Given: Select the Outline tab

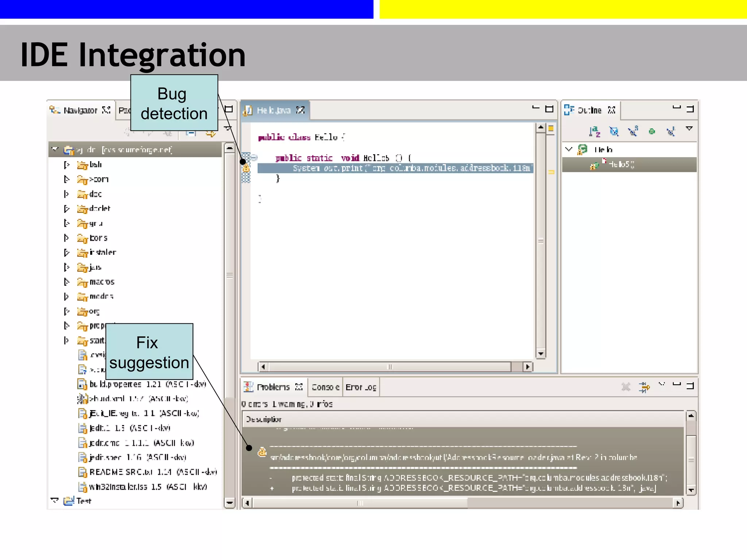Looking at the screenshot, I should 589,110.
